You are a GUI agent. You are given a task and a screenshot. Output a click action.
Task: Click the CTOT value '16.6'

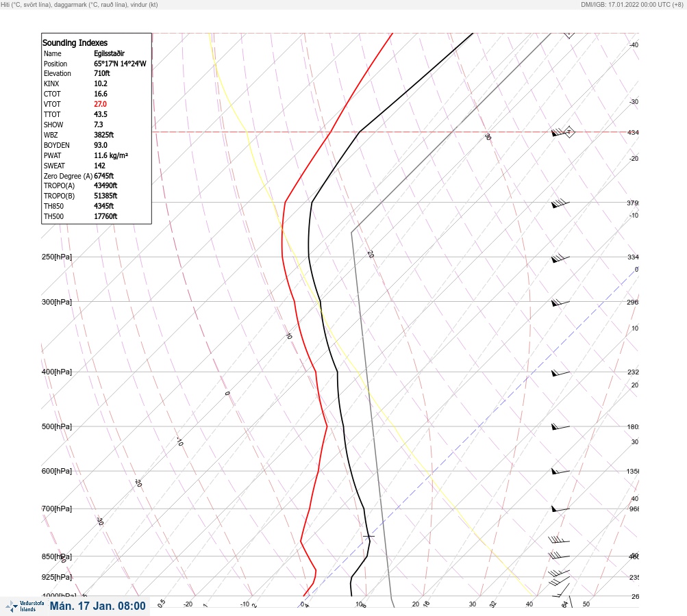100,94
